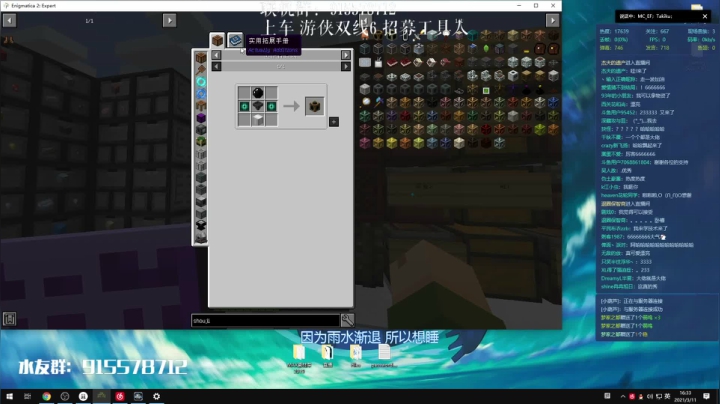Select the hammer catalyst in side column
The width and height of the screenshot is (720, 404).
tap(201, 70)
